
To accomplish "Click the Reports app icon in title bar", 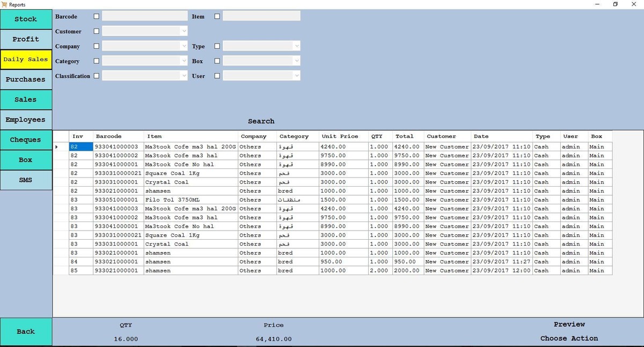I will point(5,4).
